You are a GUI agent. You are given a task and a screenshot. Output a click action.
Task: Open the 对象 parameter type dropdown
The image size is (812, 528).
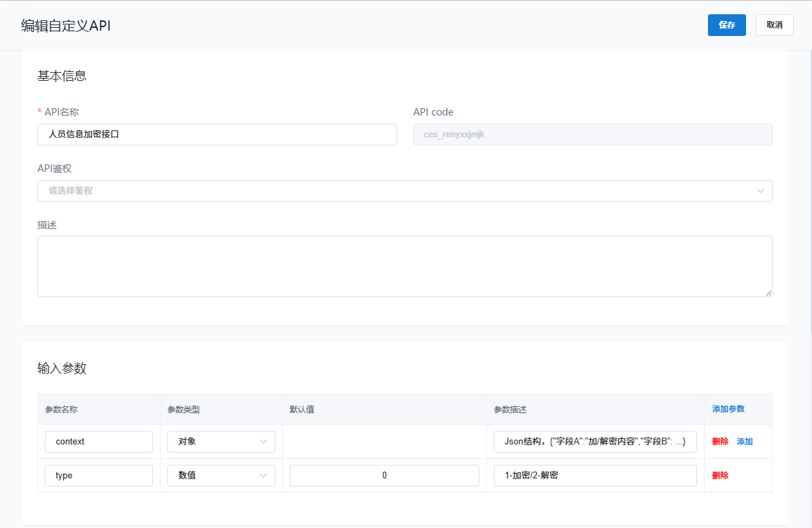pos(221,442)
